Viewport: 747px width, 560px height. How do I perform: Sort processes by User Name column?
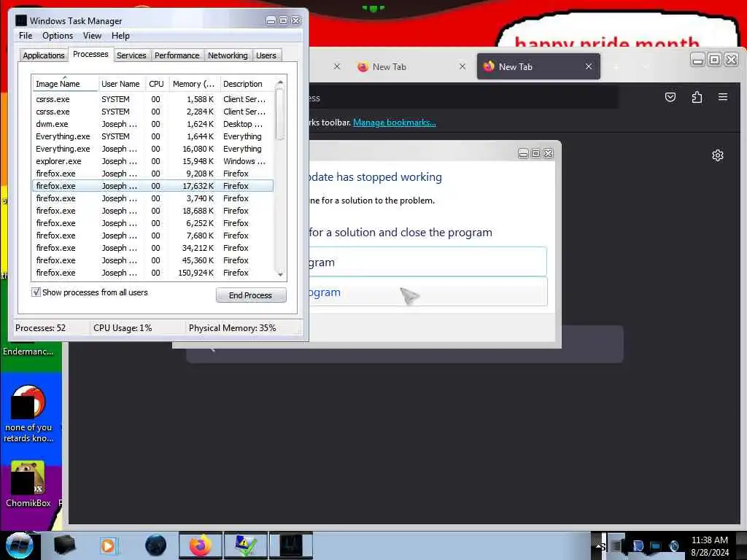click(121, 84)
